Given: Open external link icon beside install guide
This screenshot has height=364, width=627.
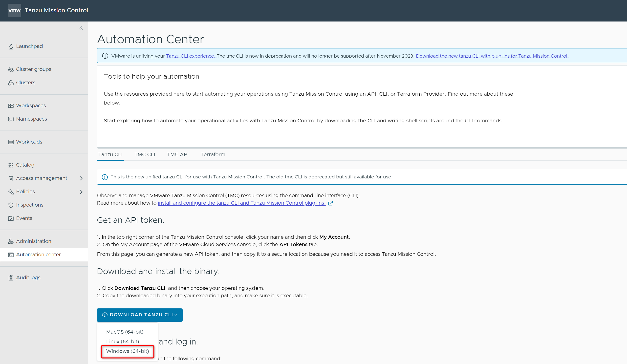Looking at the screenshot, I should 330,203.
